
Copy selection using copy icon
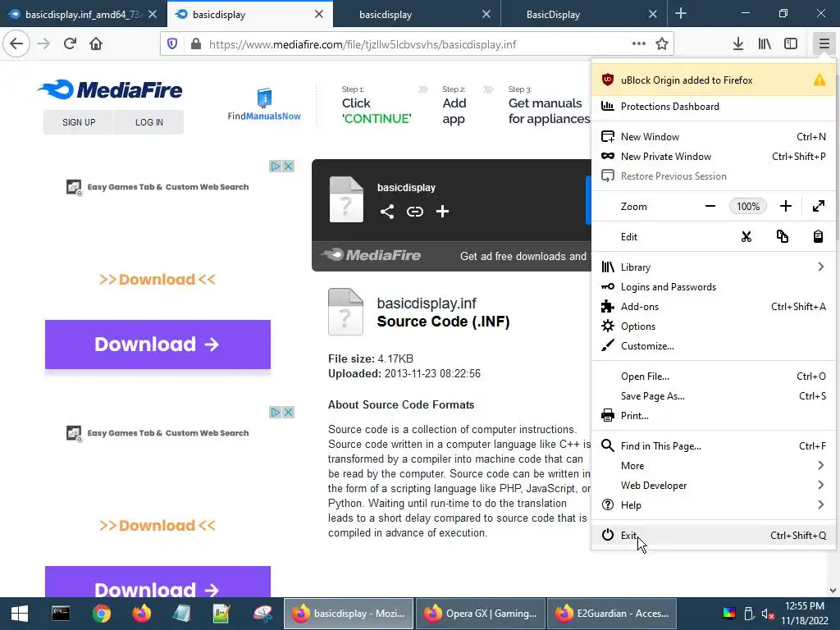point(782,237)
